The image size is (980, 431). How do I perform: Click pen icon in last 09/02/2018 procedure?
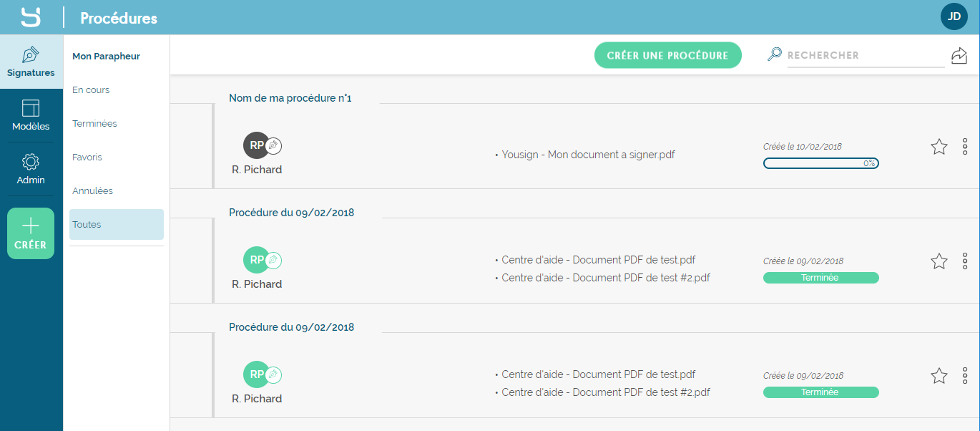(x=274, y=374)
